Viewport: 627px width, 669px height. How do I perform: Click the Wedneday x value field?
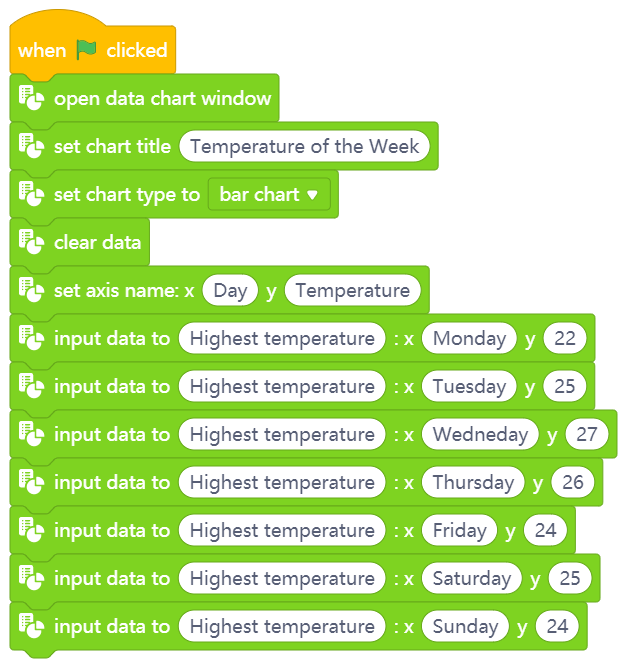click(480, 434)
